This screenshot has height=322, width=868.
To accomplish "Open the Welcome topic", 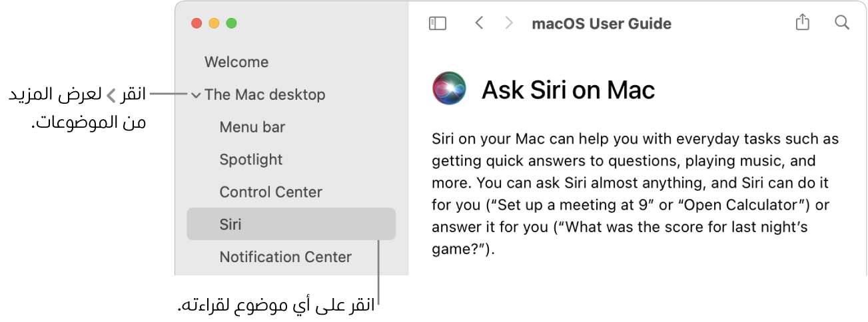I will [x=236, y=62].
